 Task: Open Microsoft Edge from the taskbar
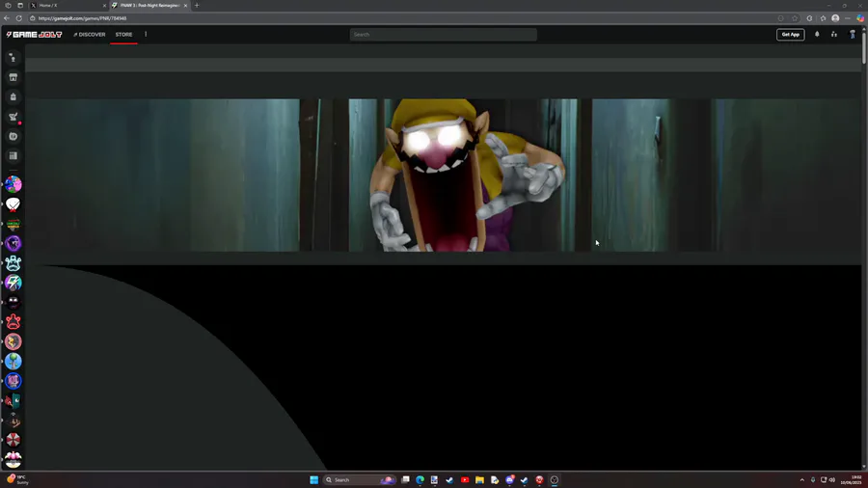point(420,479)
